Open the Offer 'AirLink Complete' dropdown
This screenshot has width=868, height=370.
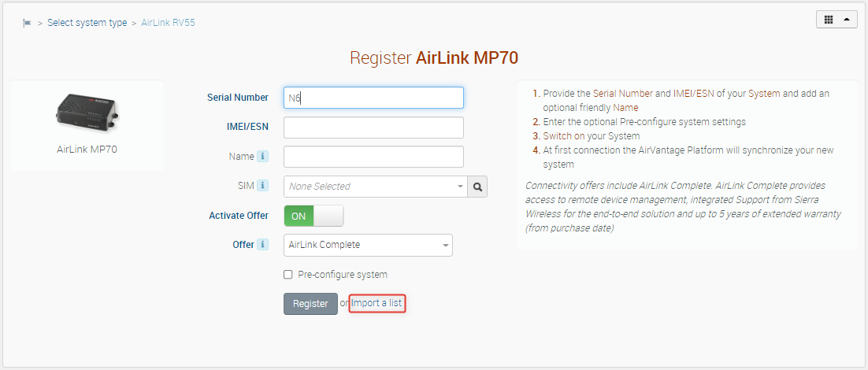pos(368,245)
